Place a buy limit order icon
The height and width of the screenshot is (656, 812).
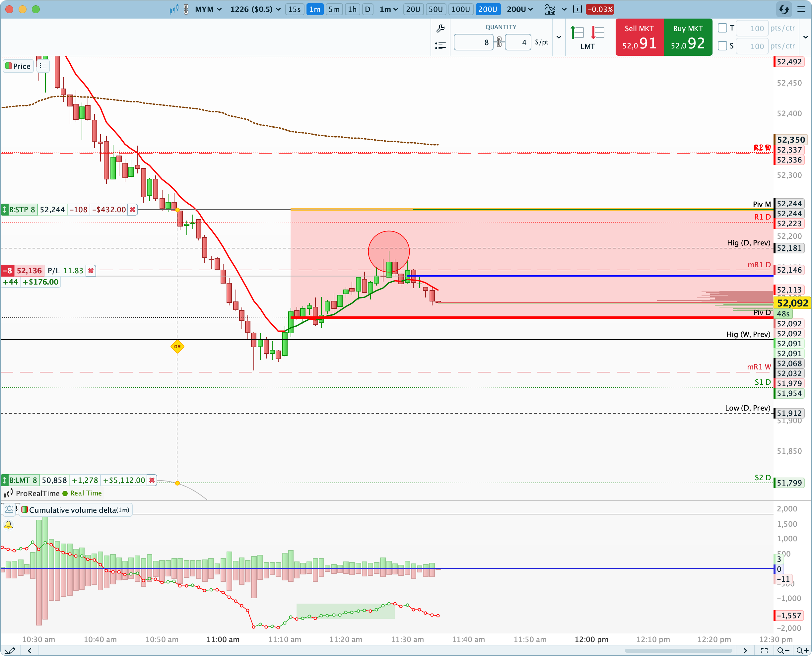(577, 33)
